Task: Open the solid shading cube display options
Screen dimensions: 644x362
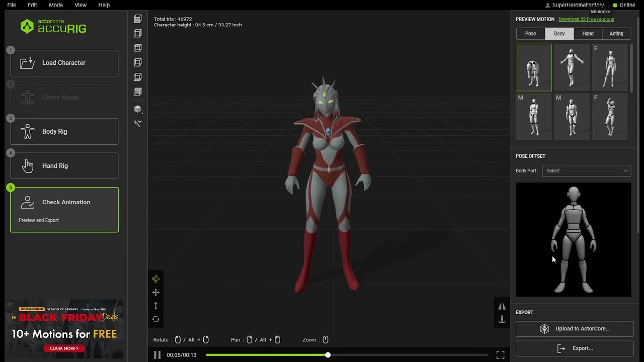Action: click(x=138, y=109)
